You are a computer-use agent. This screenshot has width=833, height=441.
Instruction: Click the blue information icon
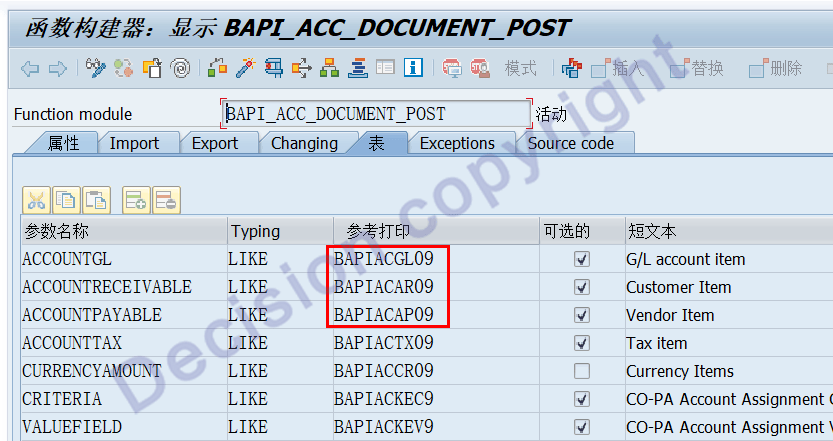click(x=413, y=68)
